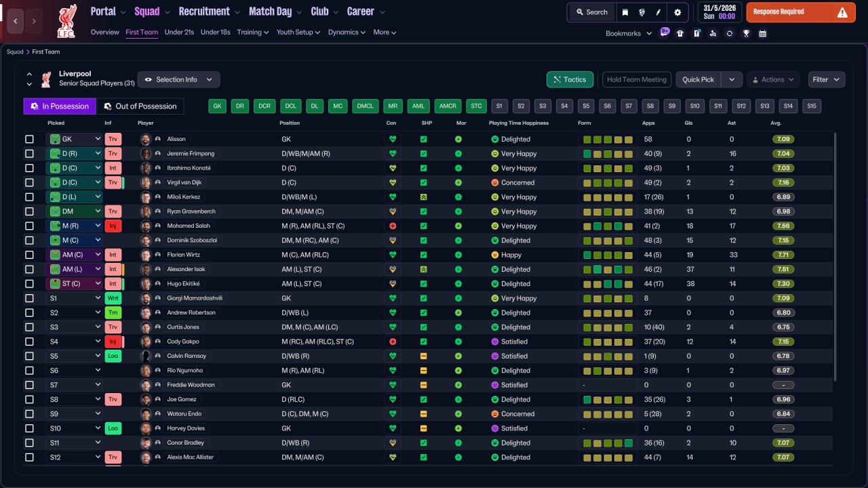Tick the checkbox for Andrew Robertson
Screen dimensions: 868x488
coord(29,312)
